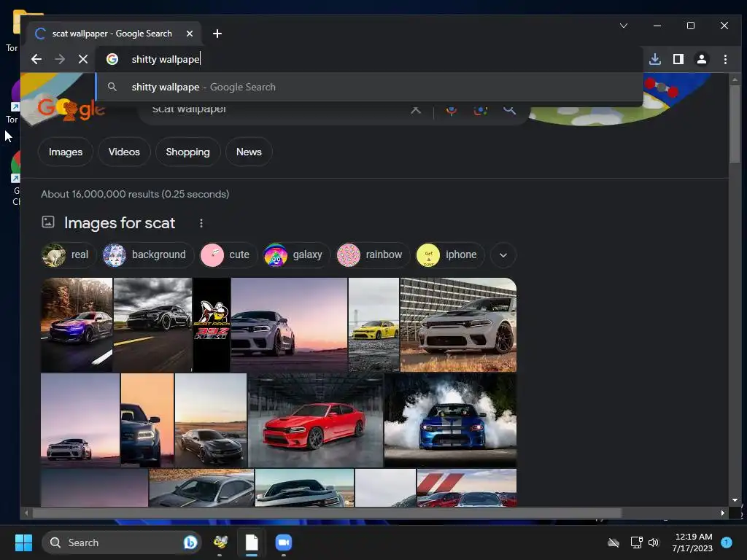Click the taskbar Search box
747x560 pixels.
(122, 542)
